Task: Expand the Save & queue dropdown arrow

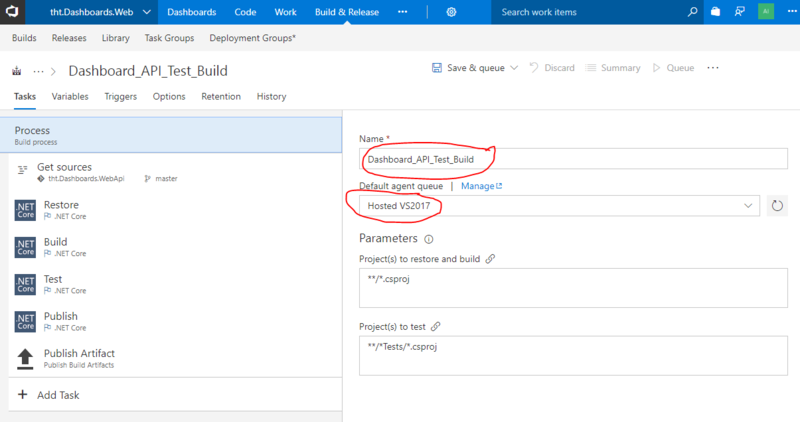Action: tap(514, 68)
